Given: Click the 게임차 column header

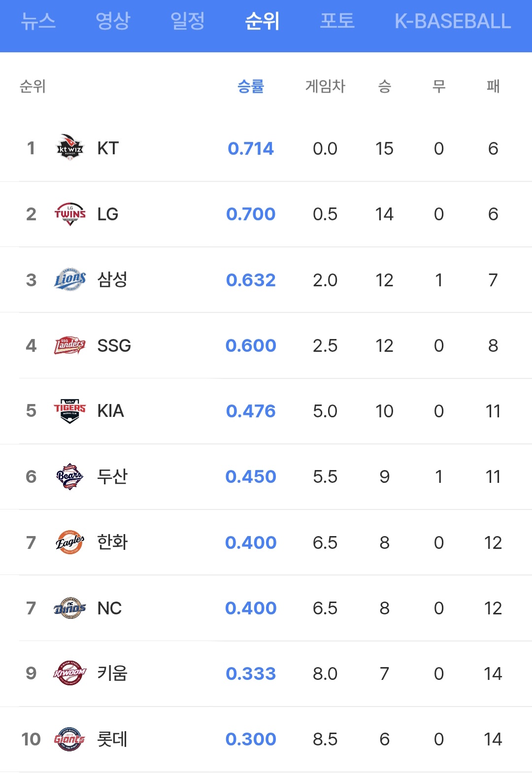Looking at the screenshot, I should (x=325, y=87).
